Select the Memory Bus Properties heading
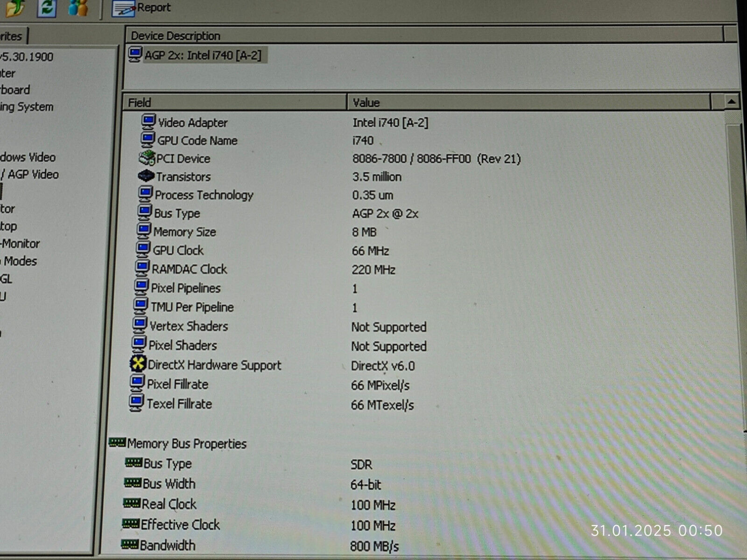The image size is (747, 560). 187,443
